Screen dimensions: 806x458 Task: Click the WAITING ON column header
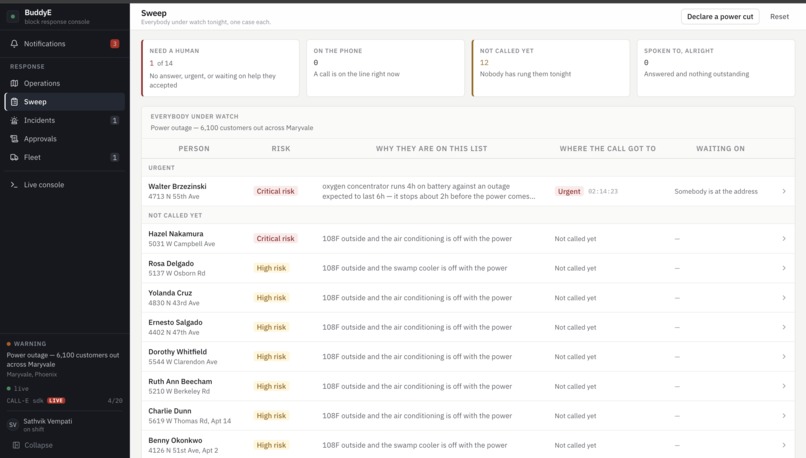[x=720, y=149]
